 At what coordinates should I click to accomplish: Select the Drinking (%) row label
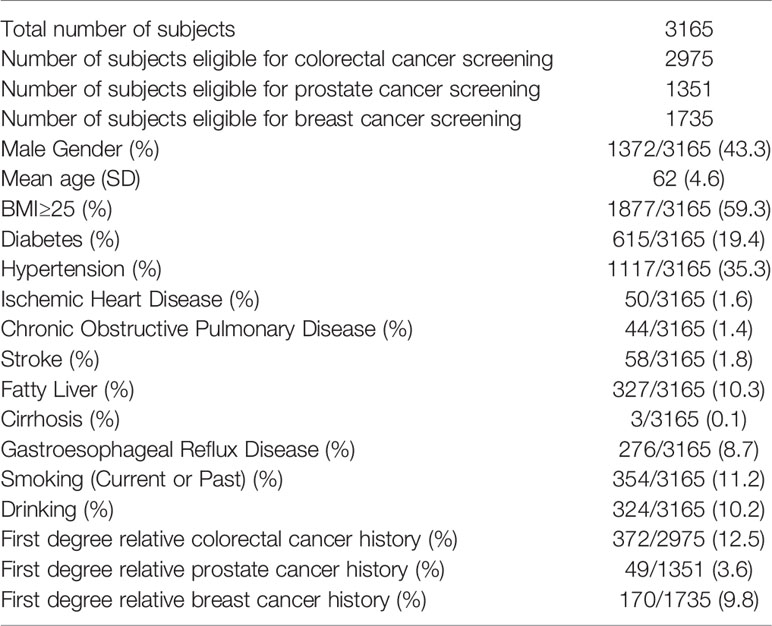(x=57, y=510)
